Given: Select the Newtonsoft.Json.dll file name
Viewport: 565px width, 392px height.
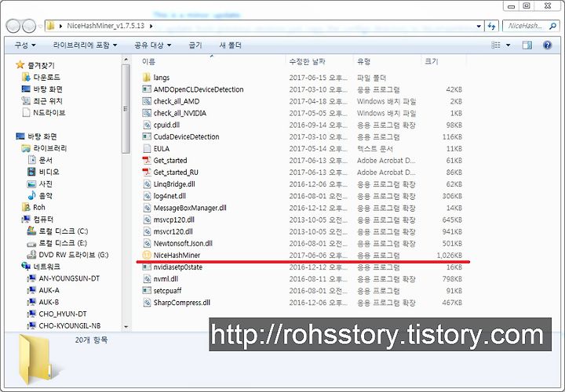Looking at the screenshot, I should (x=183, y=243).
